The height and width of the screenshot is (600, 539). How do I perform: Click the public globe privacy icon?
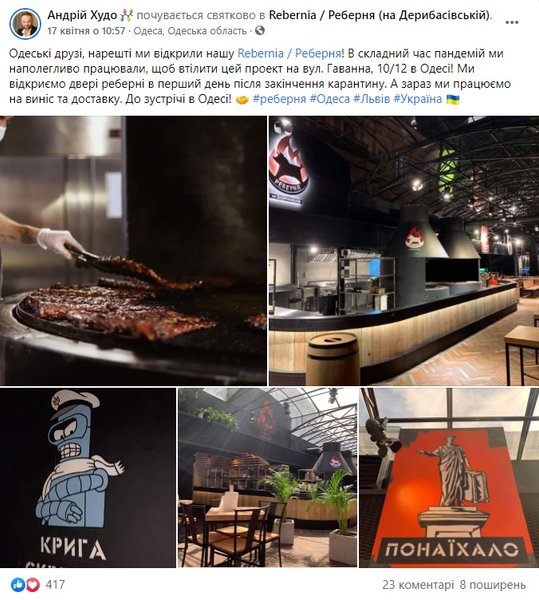point(260,30)
